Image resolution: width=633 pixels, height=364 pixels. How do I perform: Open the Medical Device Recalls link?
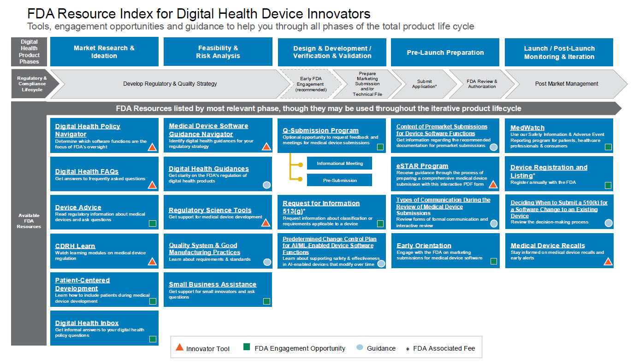pyautogui.click(x=548, y=246)
